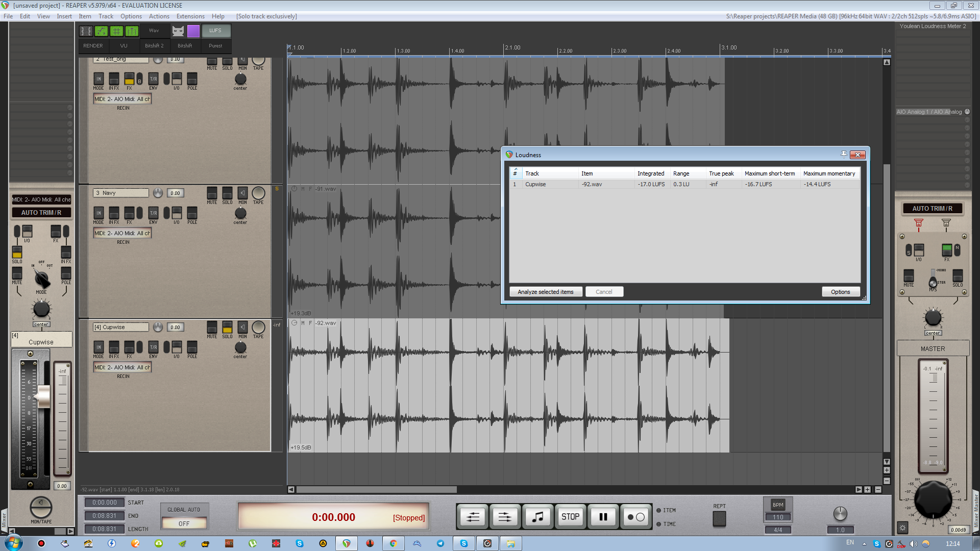The height and width of the screenshot is (551, 980).
Task: Toggle REPT repeat button in transport
Action: point(719,518)
